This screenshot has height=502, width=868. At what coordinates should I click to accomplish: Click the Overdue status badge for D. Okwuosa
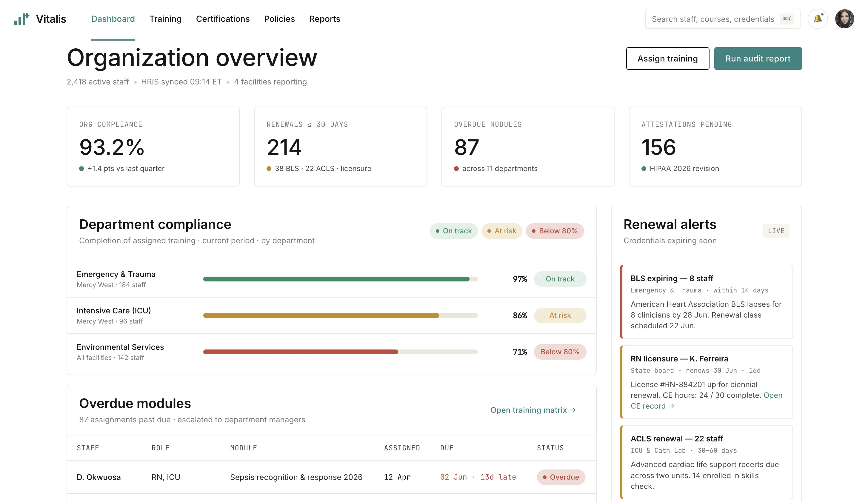[x=561, y=478]
